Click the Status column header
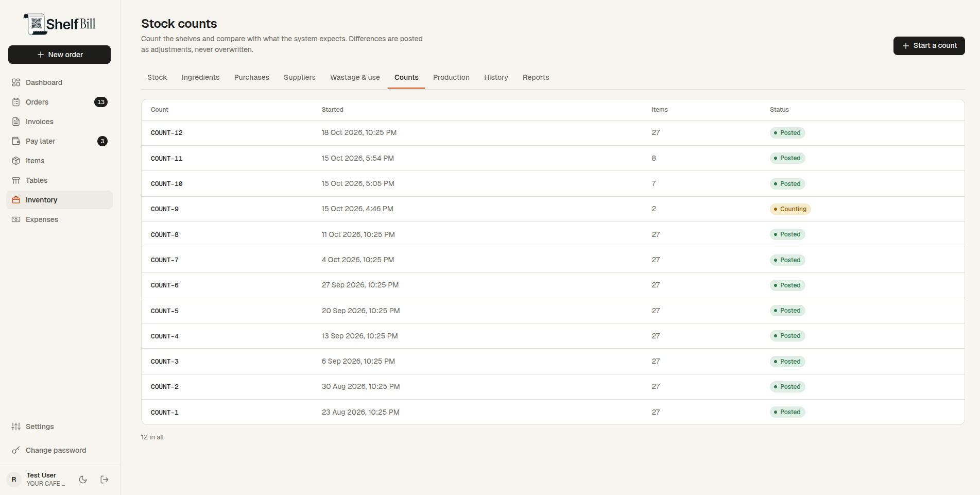Screen dimensions: 980x495 point(779,110)
